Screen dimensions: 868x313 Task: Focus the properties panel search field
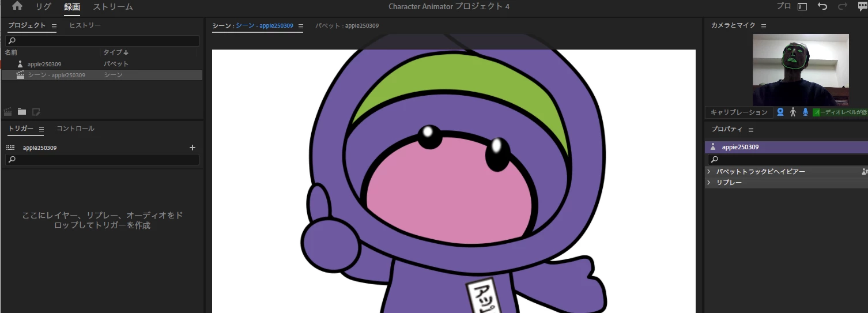tap(787, 159)
